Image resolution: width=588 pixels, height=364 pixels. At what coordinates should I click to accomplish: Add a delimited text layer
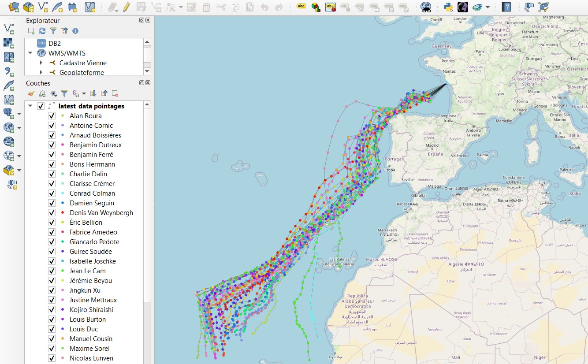[x=9, y=71]
